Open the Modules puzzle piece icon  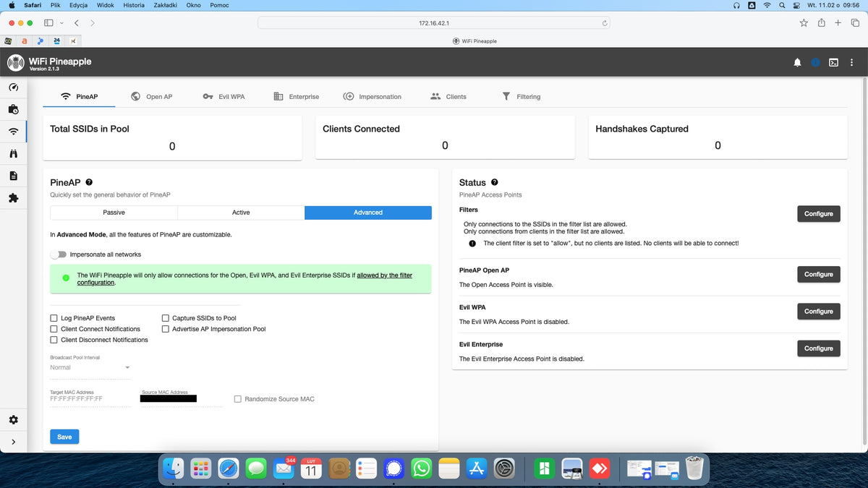coord(13,198)
